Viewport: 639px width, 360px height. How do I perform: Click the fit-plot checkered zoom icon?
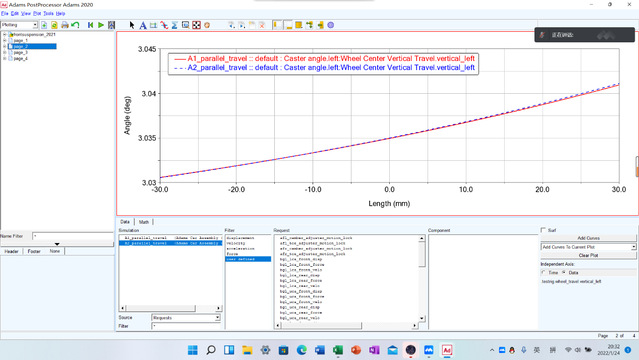[196, 25]
